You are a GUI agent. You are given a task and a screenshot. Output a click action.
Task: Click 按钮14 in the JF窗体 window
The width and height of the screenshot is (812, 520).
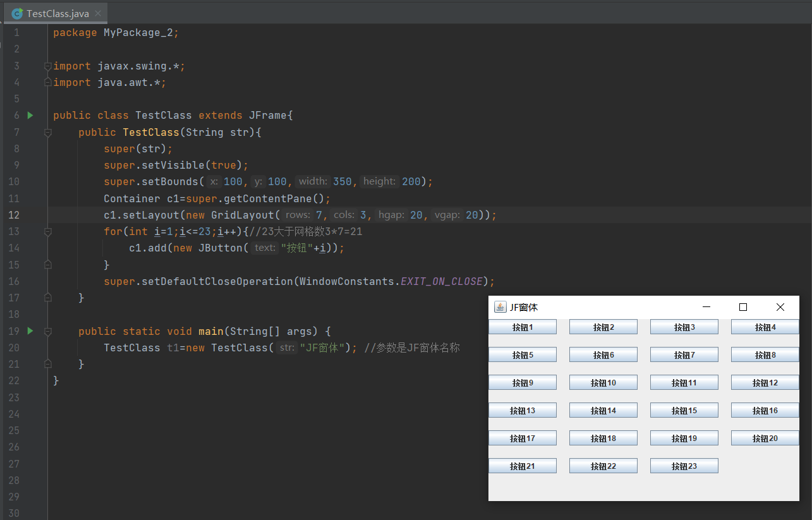click(x=603, y=410)
